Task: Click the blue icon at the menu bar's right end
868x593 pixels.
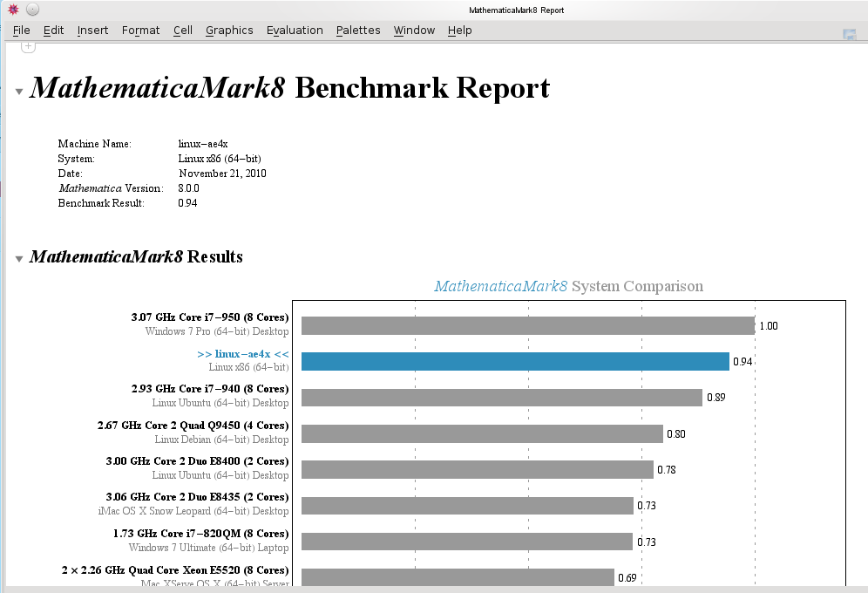Action: click(849, 34)
